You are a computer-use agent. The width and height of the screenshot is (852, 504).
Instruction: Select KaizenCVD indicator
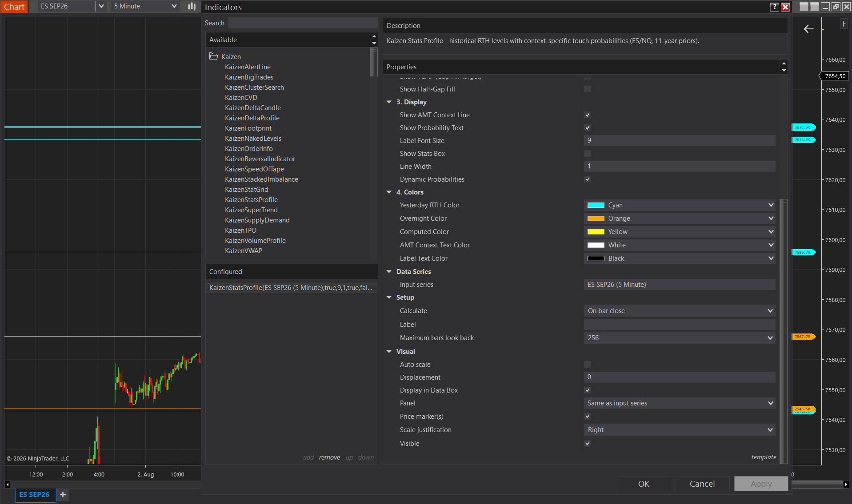(x=241, y=98)
